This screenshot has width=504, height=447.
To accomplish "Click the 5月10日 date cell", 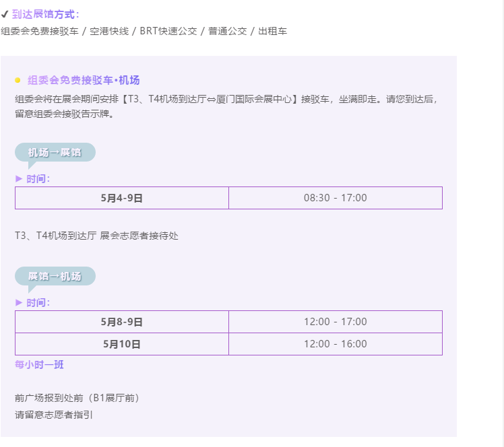I will [x=122, y=344].
